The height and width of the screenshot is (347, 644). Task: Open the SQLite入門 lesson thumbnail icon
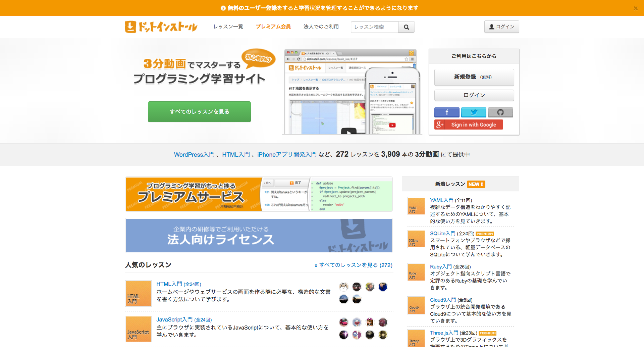416,239
